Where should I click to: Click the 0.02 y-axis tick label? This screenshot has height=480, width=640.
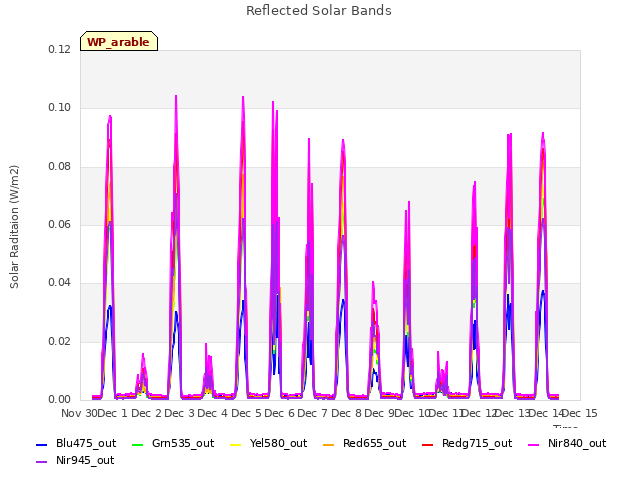click(x=60, y=341)
